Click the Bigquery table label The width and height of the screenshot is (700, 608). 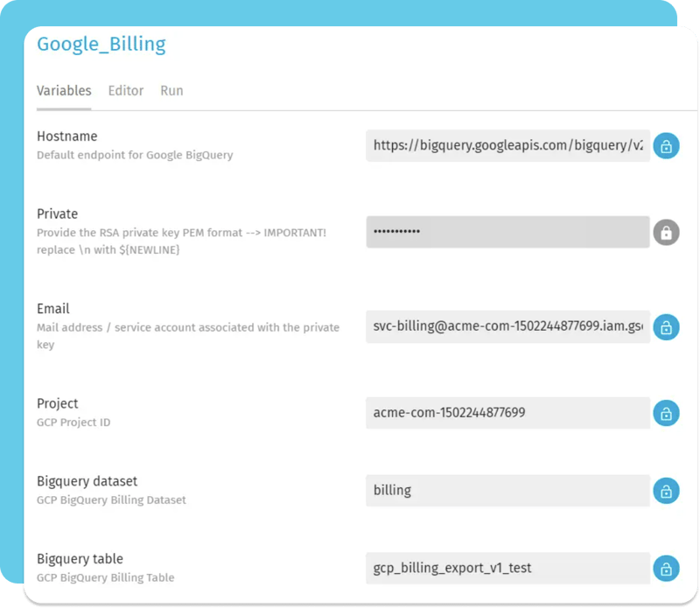(x=80, y=559)
